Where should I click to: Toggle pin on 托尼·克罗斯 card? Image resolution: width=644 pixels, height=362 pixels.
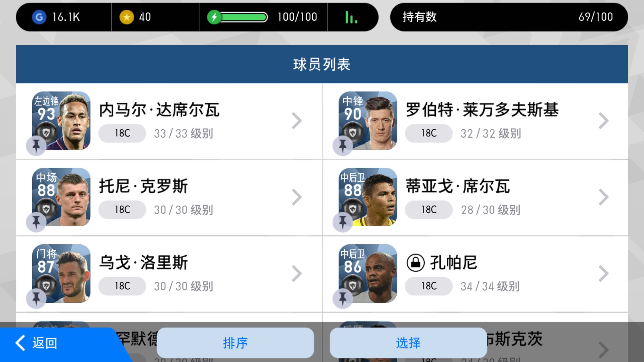[x=36, y=222]
